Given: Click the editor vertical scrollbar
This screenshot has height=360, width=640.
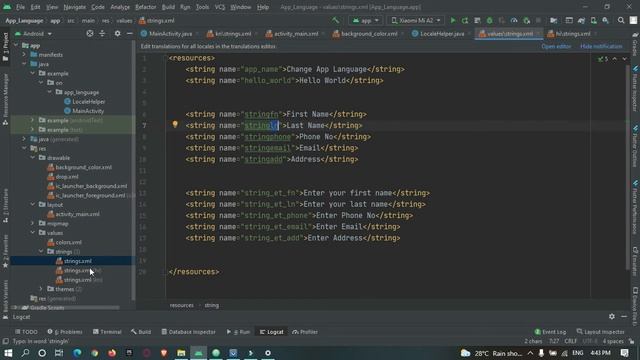Looking at the screenshot, I should [627, 167].
